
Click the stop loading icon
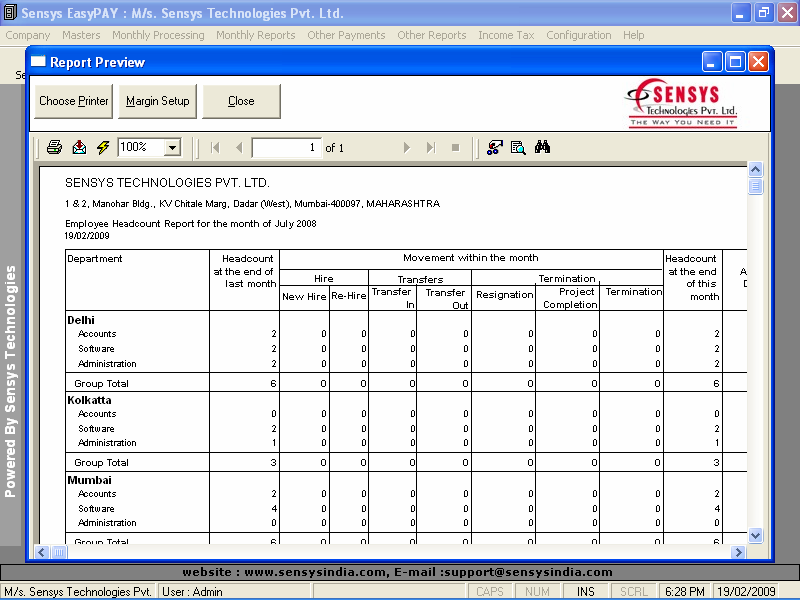click(456, 148)
